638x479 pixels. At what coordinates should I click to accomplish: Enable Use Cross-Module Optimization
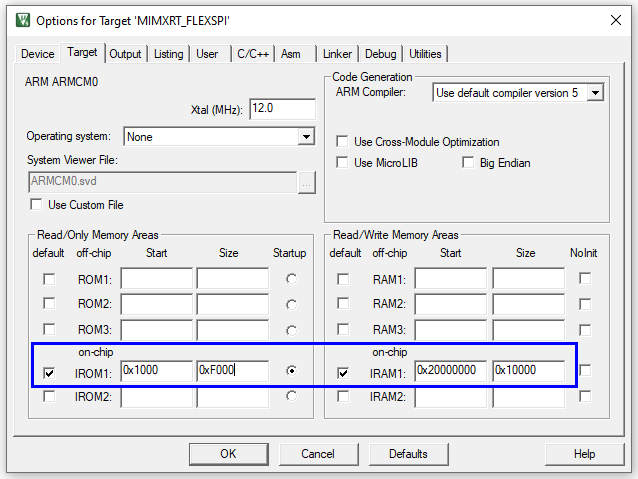point(342,142)
